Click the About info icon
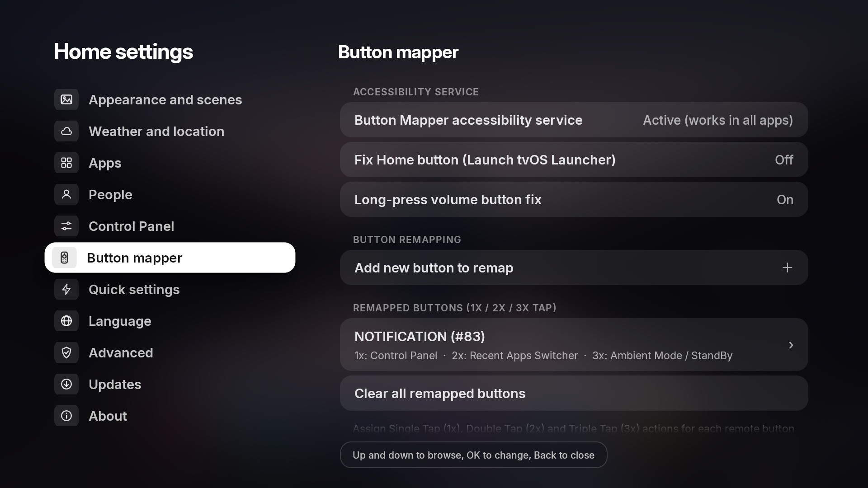868x488 pixels. pos(66,416)
